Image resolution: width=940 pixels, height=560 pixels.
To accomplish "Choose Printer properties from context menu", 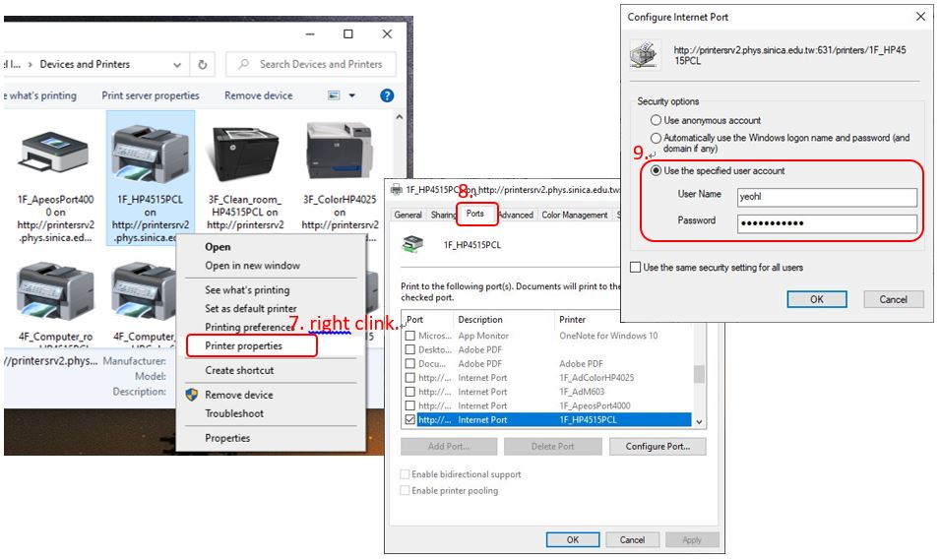I will click(x=243, y=345).
